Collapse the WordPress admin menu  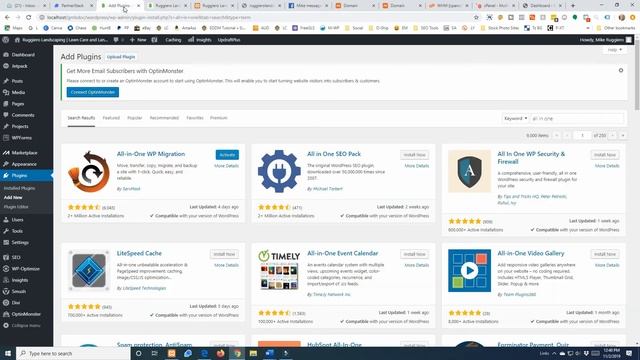(25, 326)
